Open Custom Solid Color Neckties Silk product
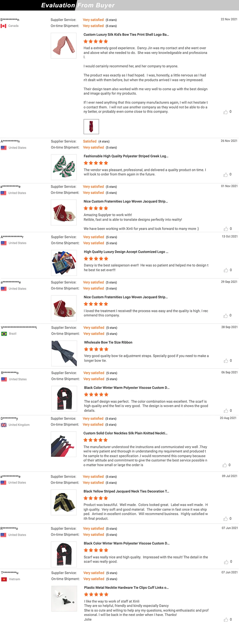 click(125, 433)
